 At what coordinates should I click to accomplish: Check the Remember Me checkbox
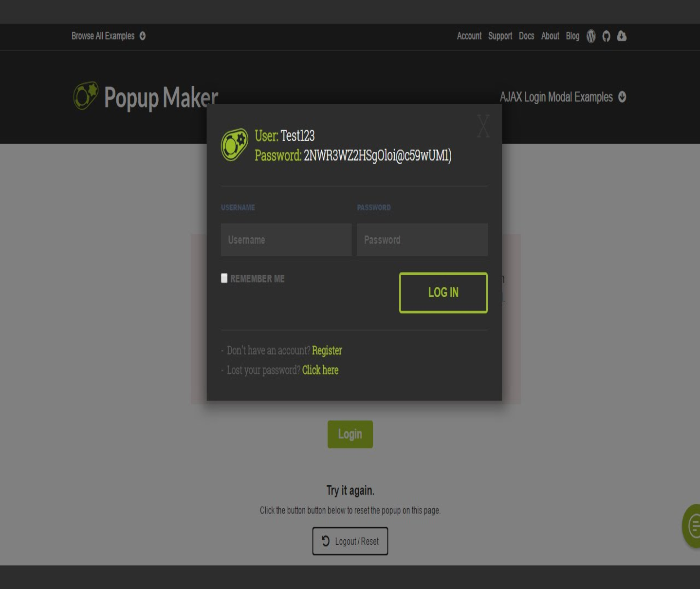[x=224, y=278]
